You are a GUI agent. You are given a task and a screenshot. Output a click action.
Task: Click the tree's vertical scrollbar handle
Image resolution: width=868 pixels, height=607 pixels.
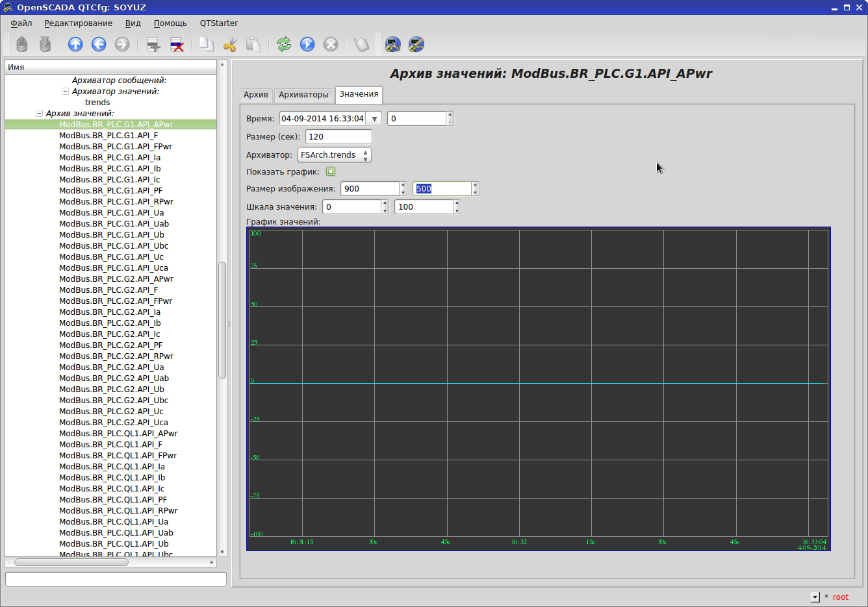(x=222, y=319)
